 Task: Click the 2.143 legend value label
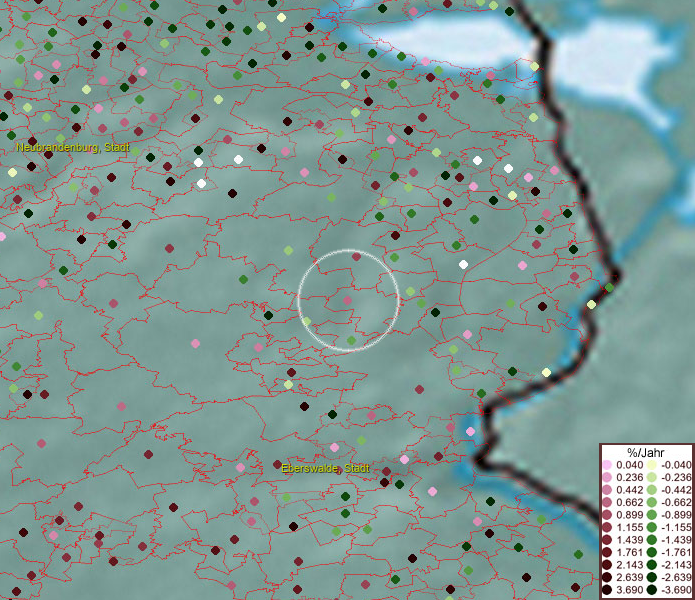pyautogui.click(x=628, y=565)
